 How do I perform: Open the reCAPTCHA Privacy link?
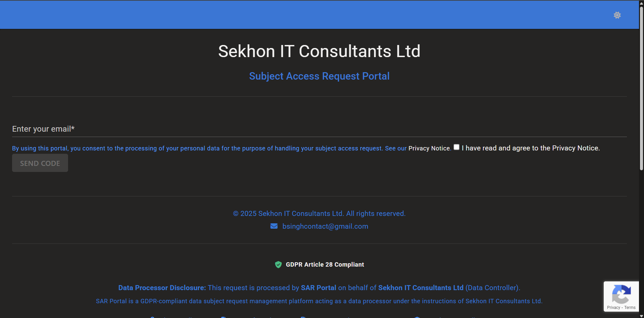[613, 308]
